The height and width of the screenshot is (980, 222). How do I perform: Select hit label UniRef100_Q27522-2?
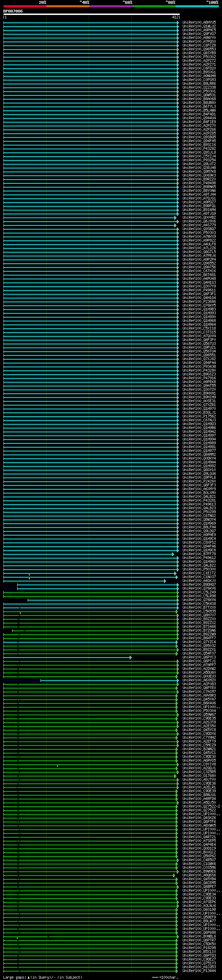(201, 807)
